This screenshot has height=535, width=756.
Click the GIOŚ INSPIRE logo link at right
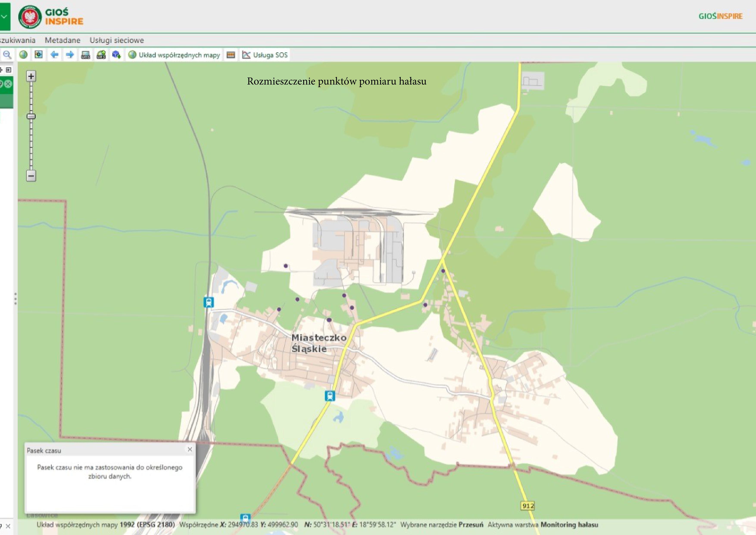[720, 16]
